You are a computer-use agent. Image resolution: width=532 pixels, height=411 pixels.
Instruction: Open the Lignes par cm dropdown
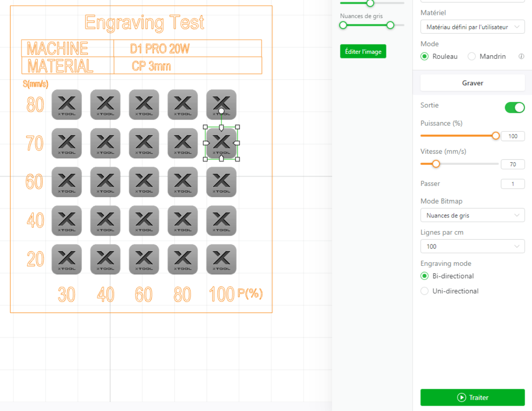472,246
